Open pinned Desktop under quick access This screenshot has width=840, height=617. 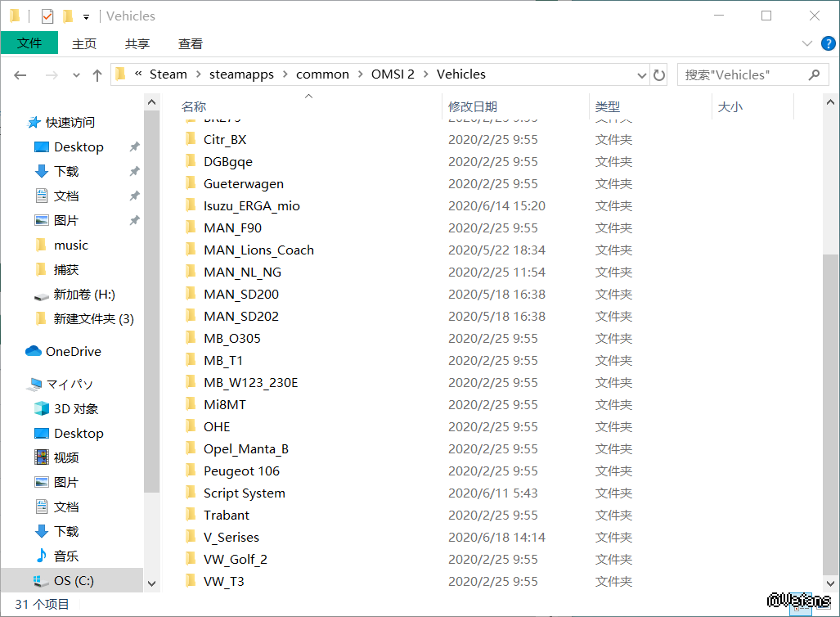point(79,146)
